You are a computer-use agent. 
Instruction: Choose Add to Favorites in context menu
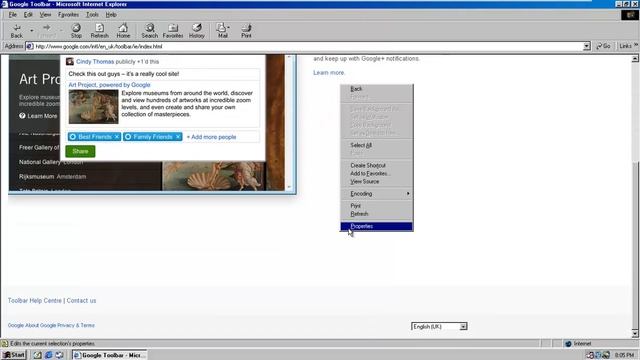pyautogui.click(x=376, y=173)
